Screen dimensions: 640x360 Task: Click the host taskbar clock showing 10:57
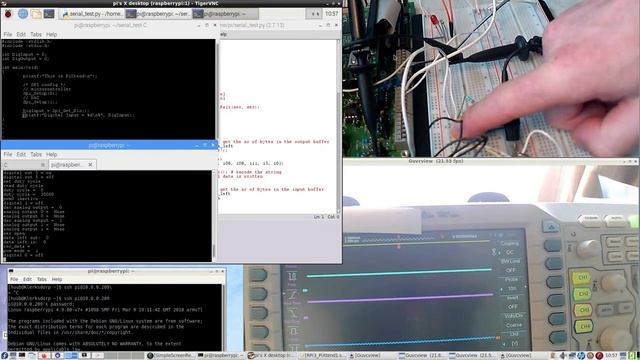(x=611, y=356)
